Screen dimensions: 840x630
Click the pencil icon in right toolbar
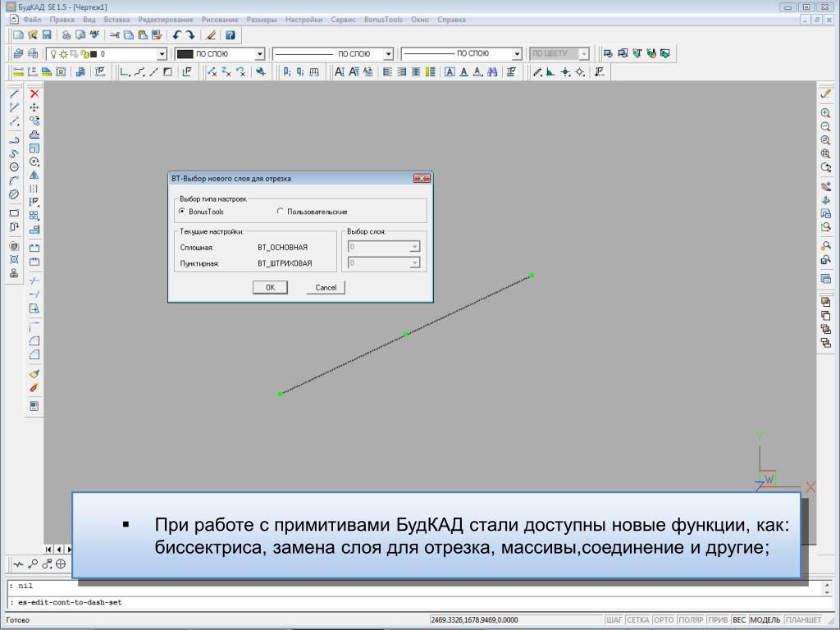click(825, 94)
